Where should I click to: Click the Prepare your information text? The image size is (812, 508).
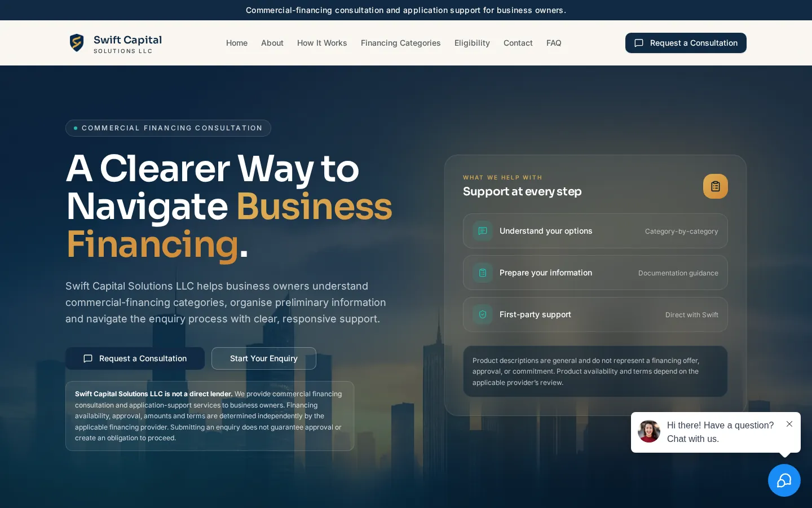click(x=546, y=273)
